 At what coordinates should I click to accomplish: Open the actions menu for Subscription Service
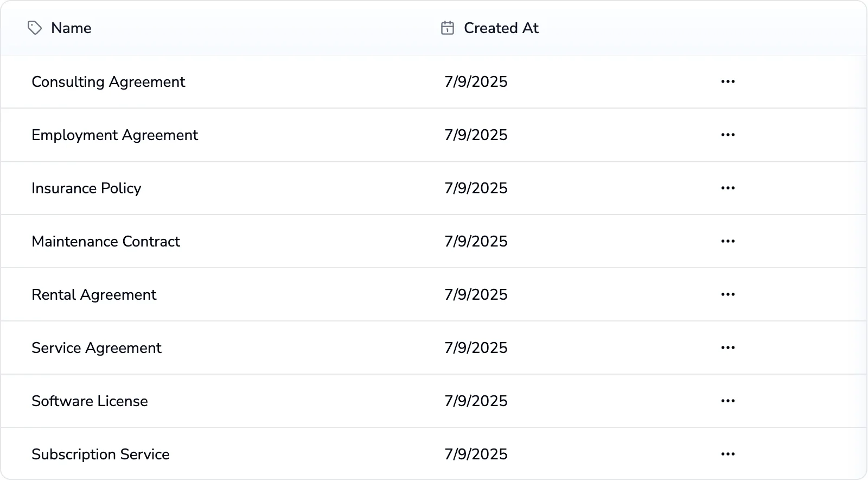[727, 454]
